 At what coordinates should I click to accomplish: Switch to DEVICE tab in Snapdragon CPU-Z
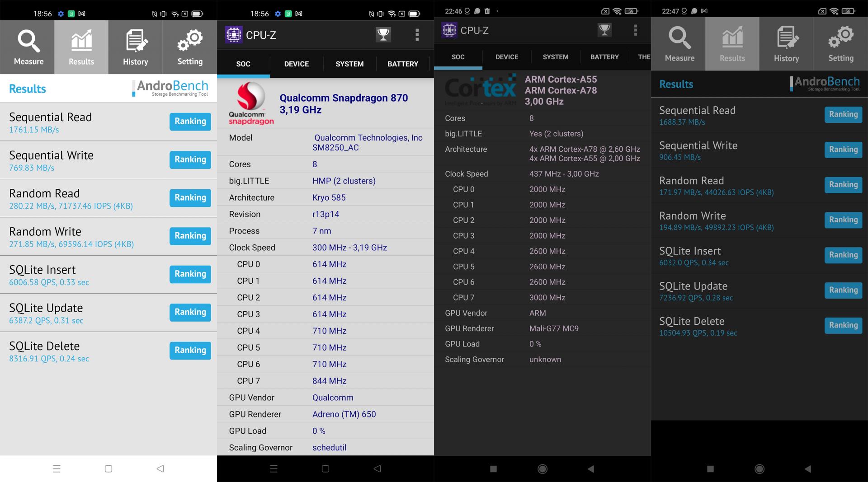297,64
